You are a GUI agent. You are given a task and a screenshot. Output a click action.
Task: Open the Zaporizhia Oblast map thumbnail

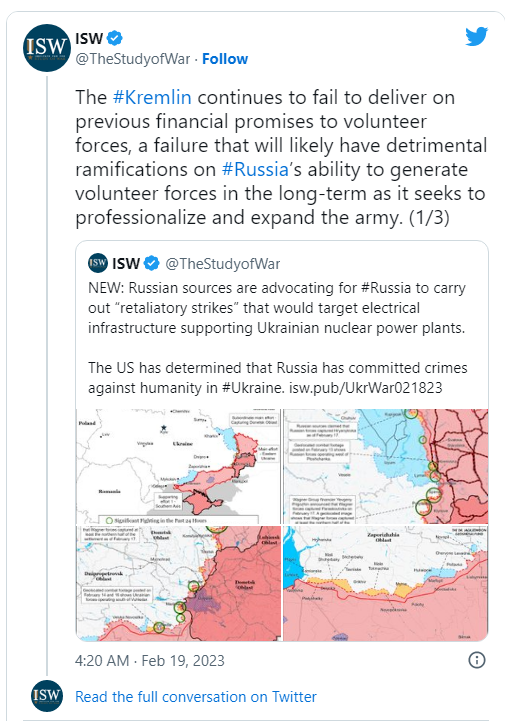click(x=385, y=584)
